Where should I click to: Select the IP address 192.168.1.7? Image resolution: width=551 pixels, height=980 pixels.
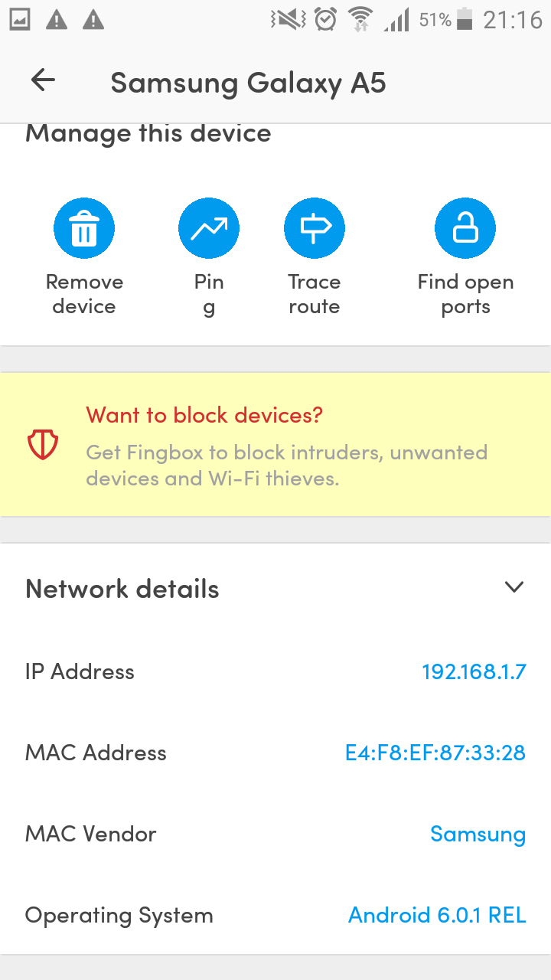click(x=474, y=671)
